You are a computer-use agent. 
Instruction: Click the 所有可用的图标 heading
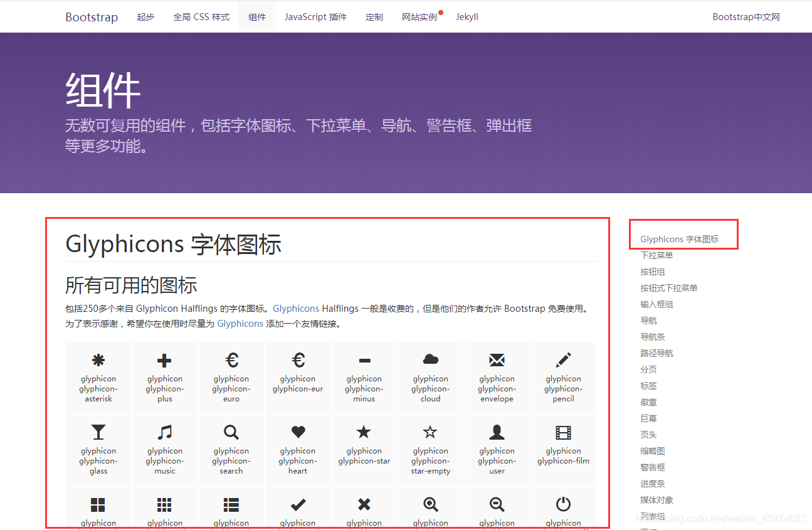(131, 285)
